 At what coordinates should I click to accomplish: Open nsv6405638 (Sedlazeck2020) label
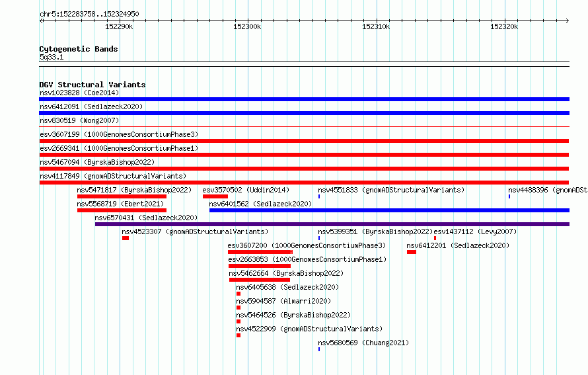tap(287, 287)
